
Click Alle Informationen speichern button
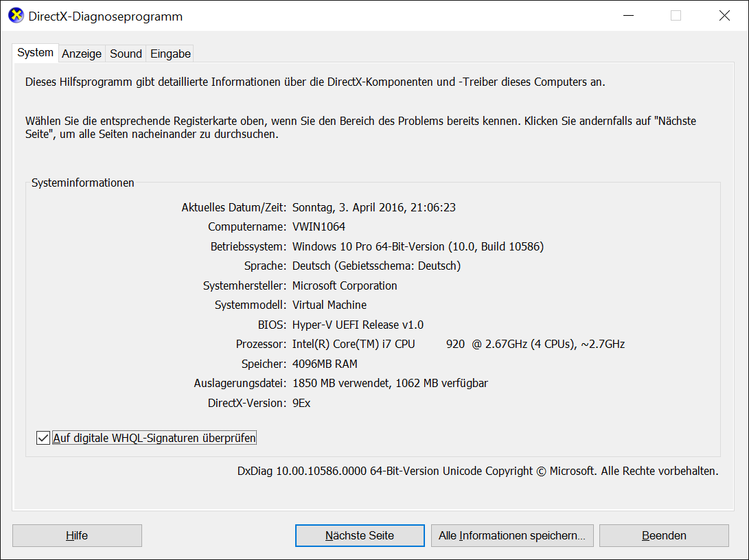point(512,536)
